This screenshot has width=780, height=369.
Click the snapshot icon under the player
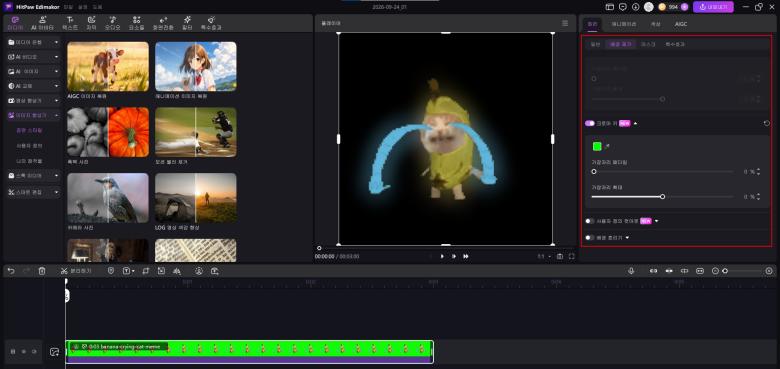pyautogui.click(x=560, y=256)
